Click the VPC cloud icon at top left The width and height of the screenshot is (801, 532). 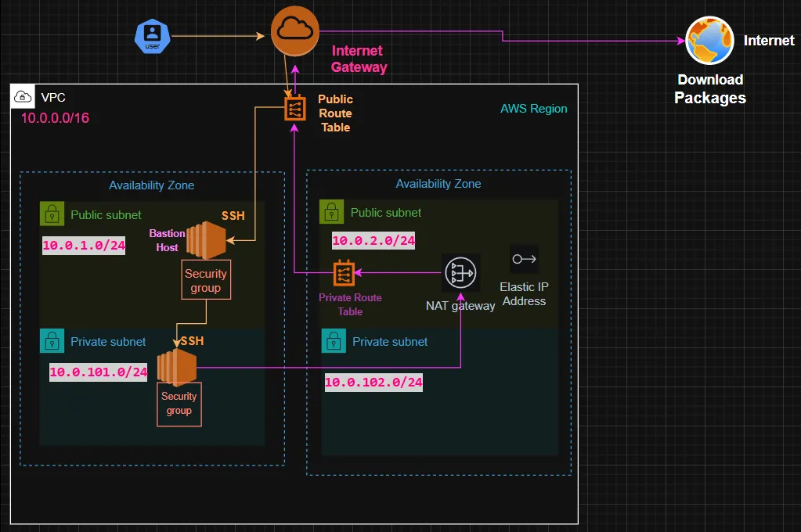pyautogui.click(x=22, y=95)
